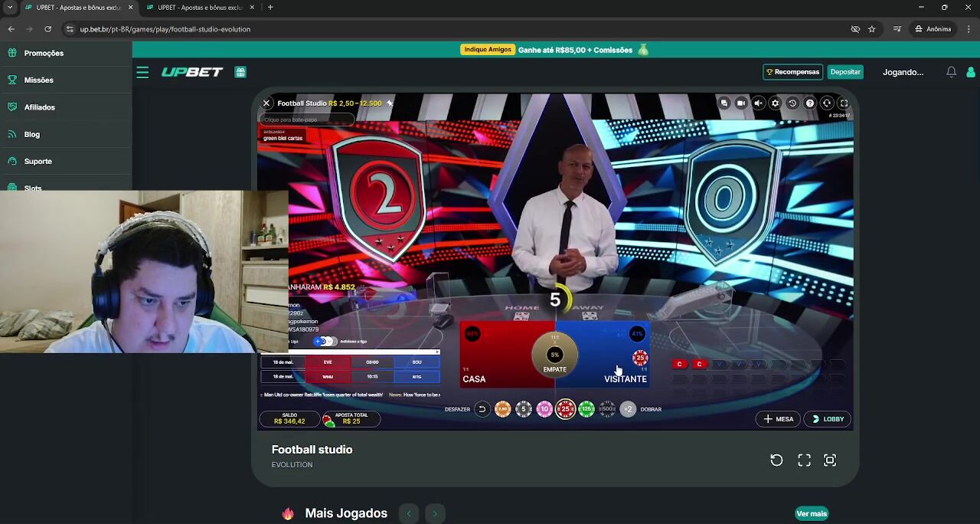Open the notifications bell
980x524 pixels.
click(951, 72)
